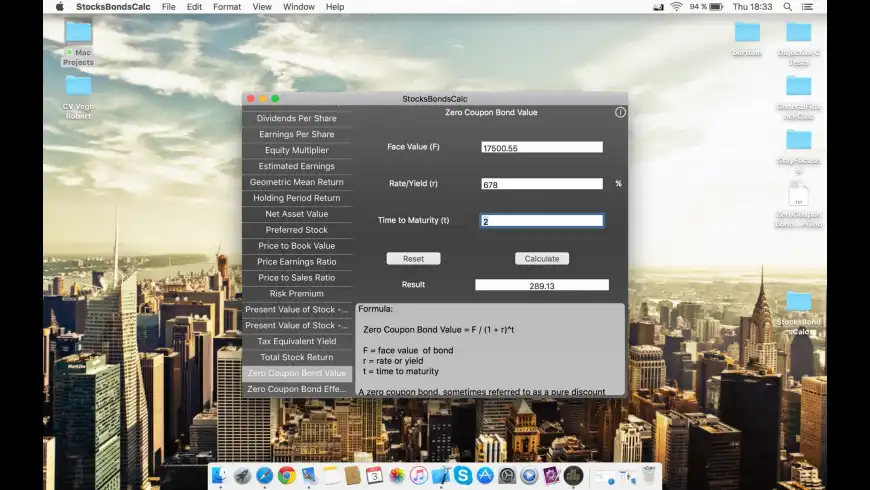This screenshot has height=490, width=870.
Task: Open the StocksBondCalc folder on desktop
Action: [798, 302]
